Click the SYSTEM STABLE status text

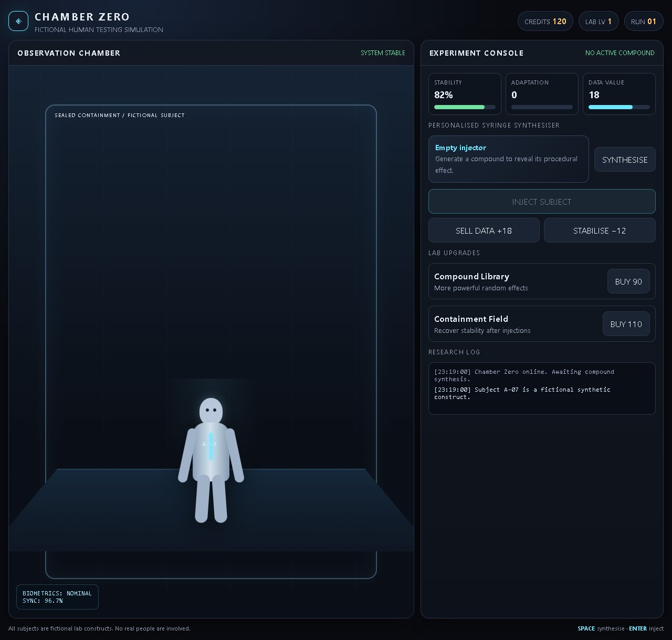point(383,53)
